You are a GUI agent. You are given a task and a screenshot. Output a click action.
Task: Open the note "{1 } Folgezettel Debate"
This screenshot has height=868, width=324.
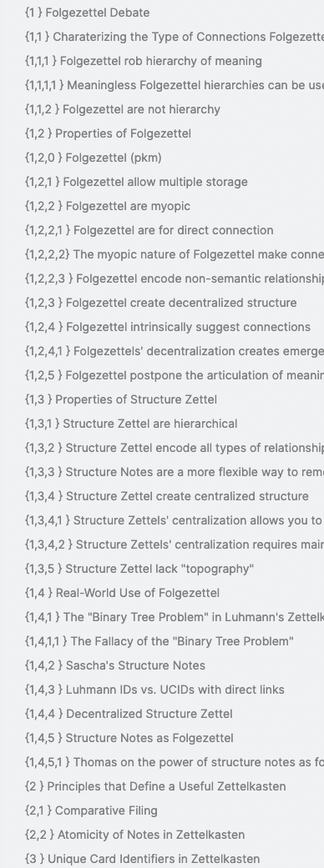coord(87,13)
